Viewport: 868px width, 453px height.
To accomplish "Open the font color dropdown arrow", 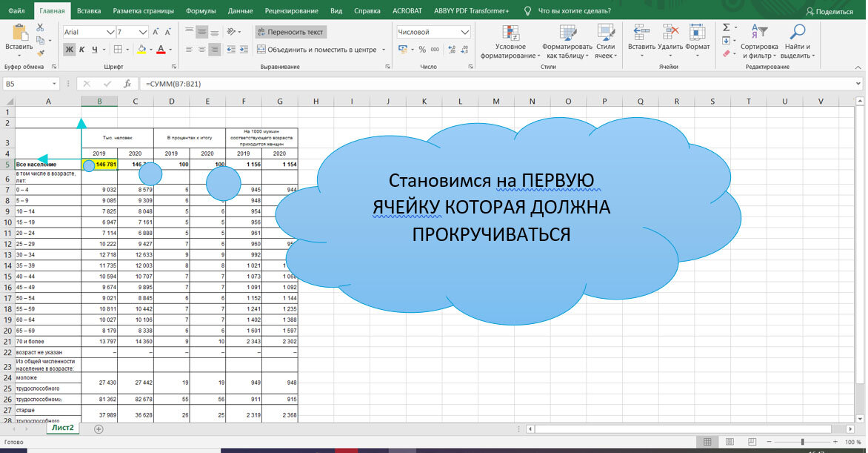I will coord(170,50).
